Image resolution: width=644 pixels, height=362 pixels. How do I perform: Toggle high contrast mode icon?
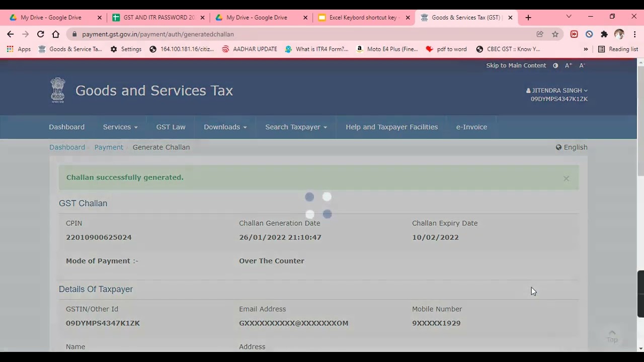coord(555,65)
